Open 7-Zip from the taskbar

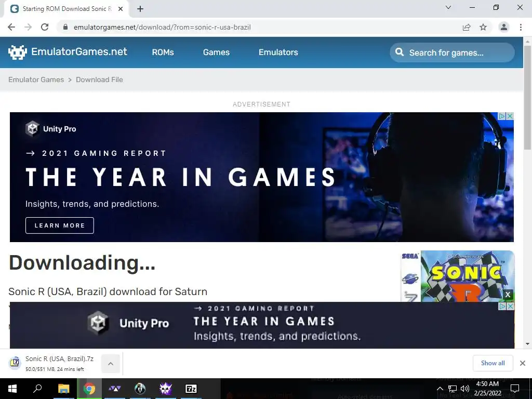pyautogui.click(x=191, y=389)
